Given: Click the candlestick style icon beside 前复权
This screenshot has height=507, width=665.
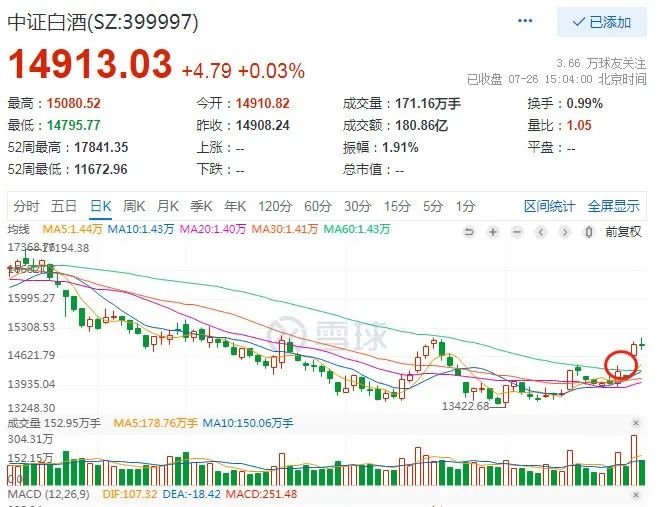Looking at the screenshot, I should coord(589,232).
